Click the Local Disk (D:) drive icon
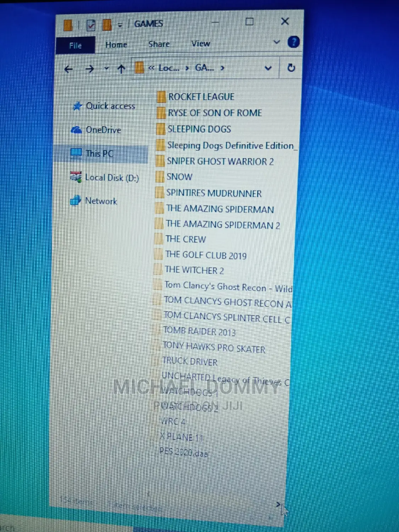The width and height of the screenshot is (399, 532). (x=76, y=177)
